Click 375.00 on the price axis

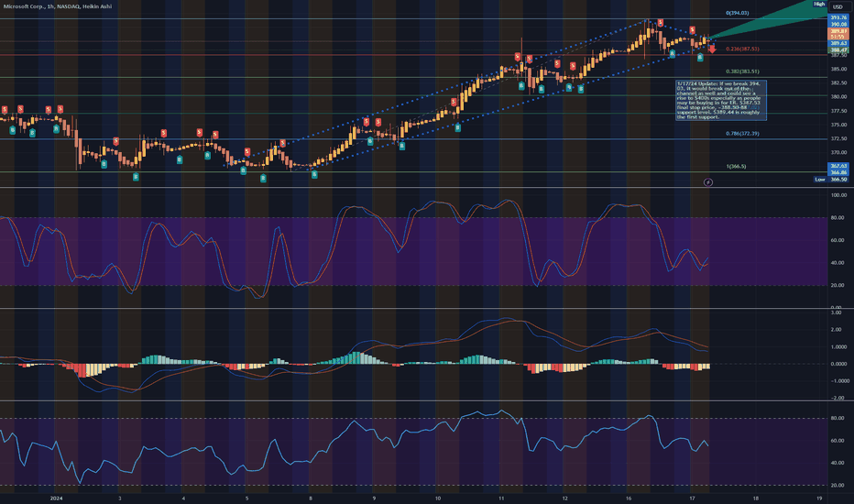[x=838, y=125]
